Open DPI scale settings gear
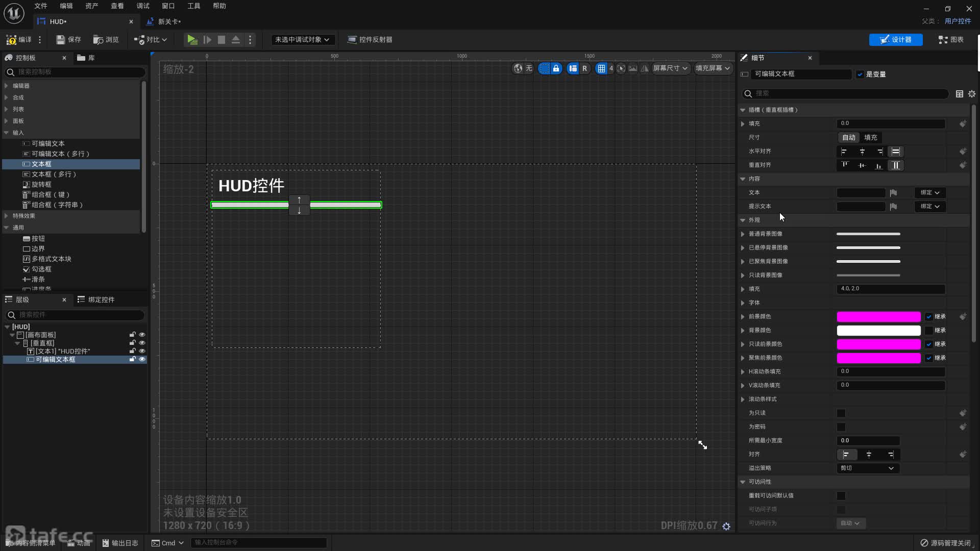The image size is (980, 551). 726,526
